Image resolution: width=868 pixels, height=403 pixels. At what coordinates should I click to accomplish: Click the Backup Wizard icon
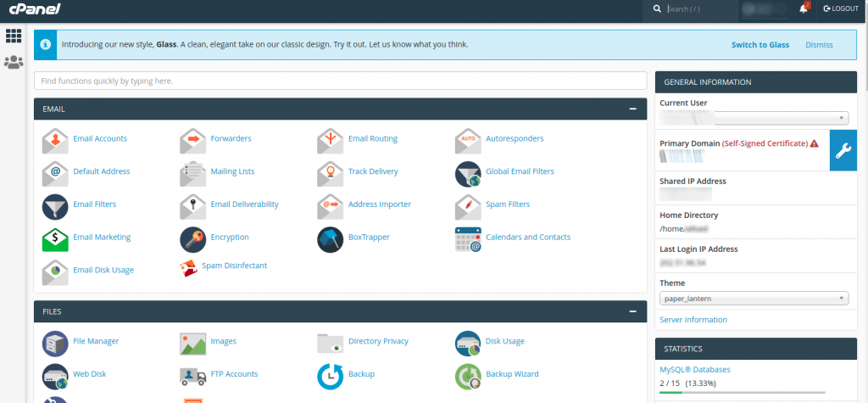tap(468, 374)
